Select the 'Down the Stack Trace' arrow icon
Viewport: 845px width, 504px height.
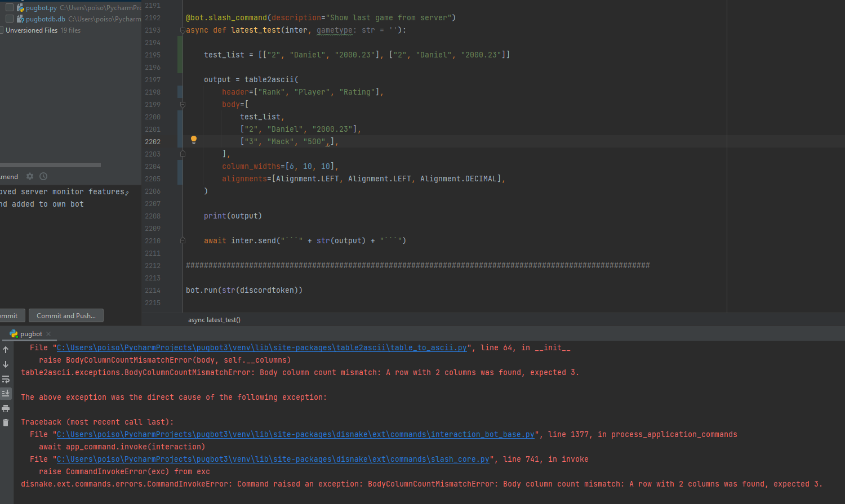tap(6, 365)
